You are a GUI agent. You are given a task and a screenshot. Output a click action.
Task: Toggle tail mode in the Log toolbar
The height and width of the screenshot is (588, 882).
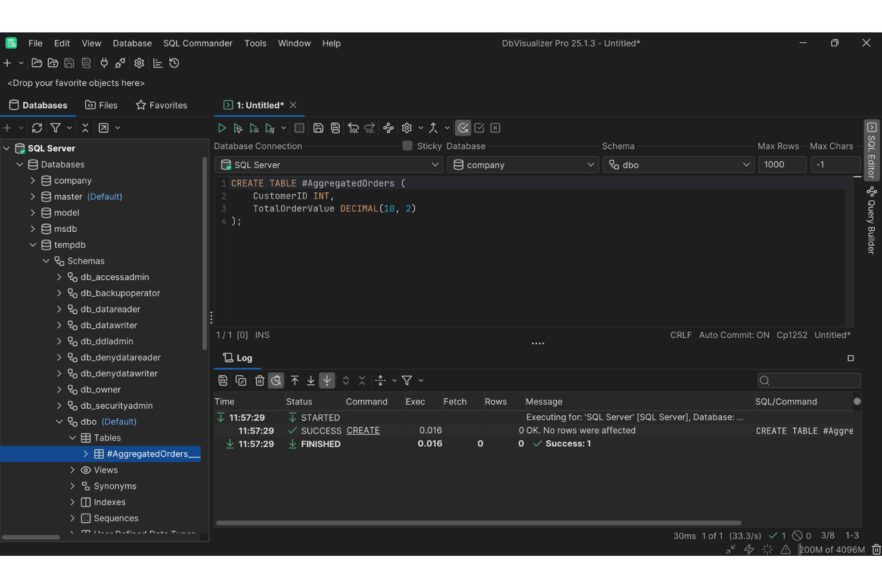click(x=327, y=380)
